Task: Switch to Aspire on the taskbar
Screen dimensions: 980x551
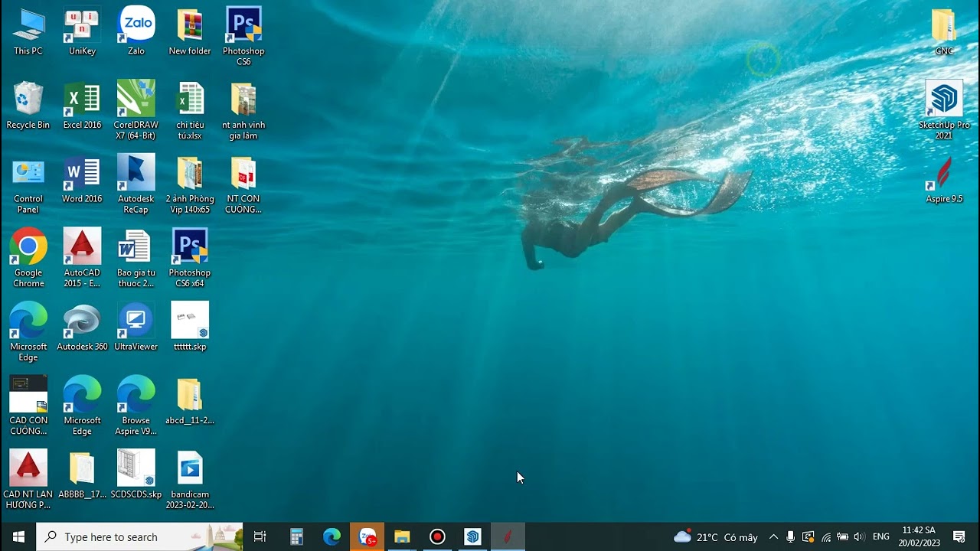Action: pyautogui.click(x=507, y=536)
